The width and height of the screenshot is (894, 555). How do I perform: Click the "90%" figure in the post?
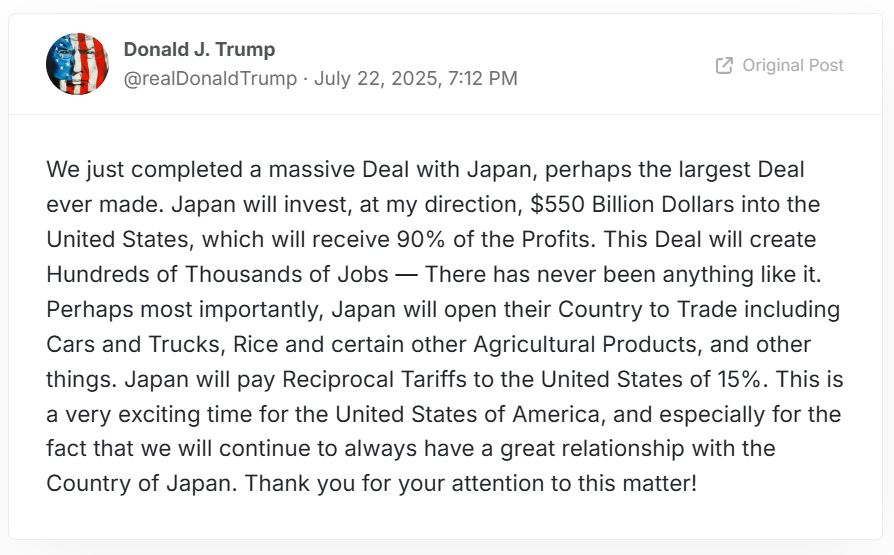coord(421,239)
